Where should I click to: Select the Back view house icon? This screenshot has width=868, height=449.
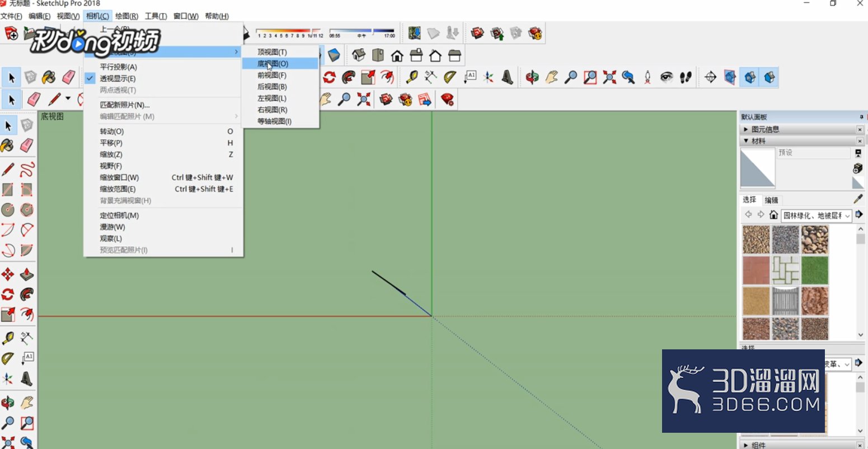(x=435, y=55)
